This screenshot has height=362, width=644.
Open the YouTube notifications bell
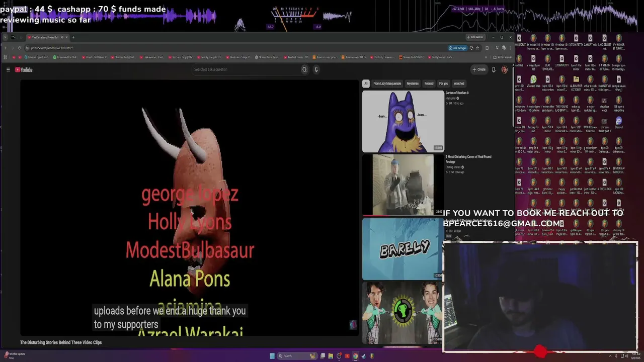[494, 70]
